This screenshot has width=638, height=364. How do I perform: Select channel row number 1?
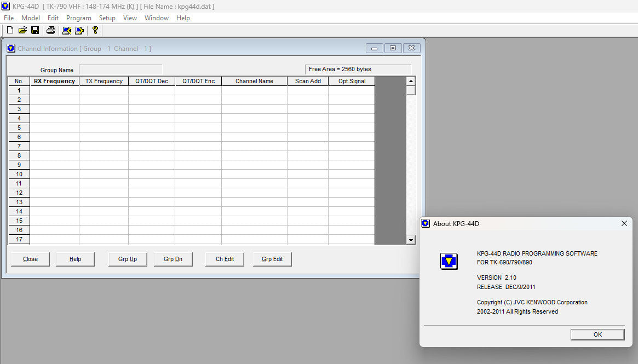click(19, 90)
